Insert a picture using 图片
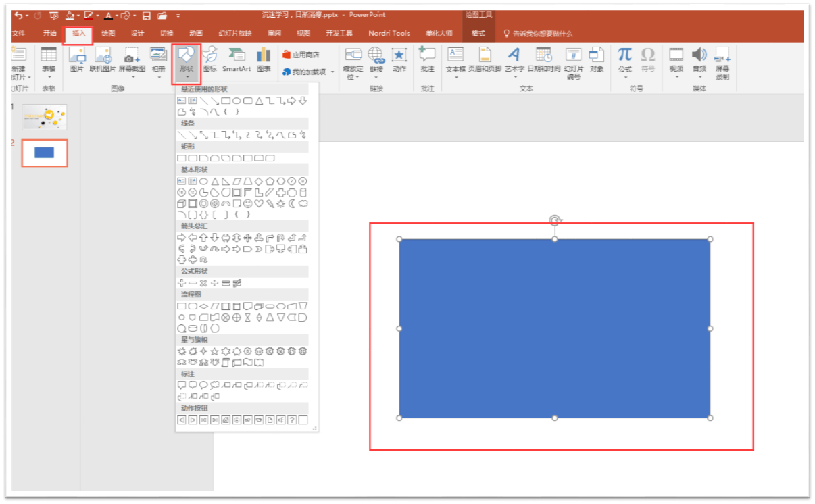815x504 pixels. click(77, 60)
